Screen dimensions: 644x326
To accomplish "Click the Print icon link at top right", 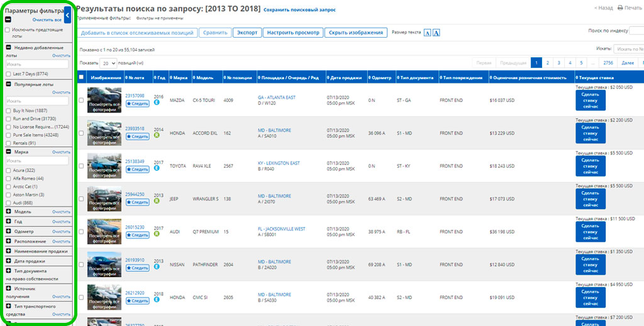I will [x=630, y=8].
